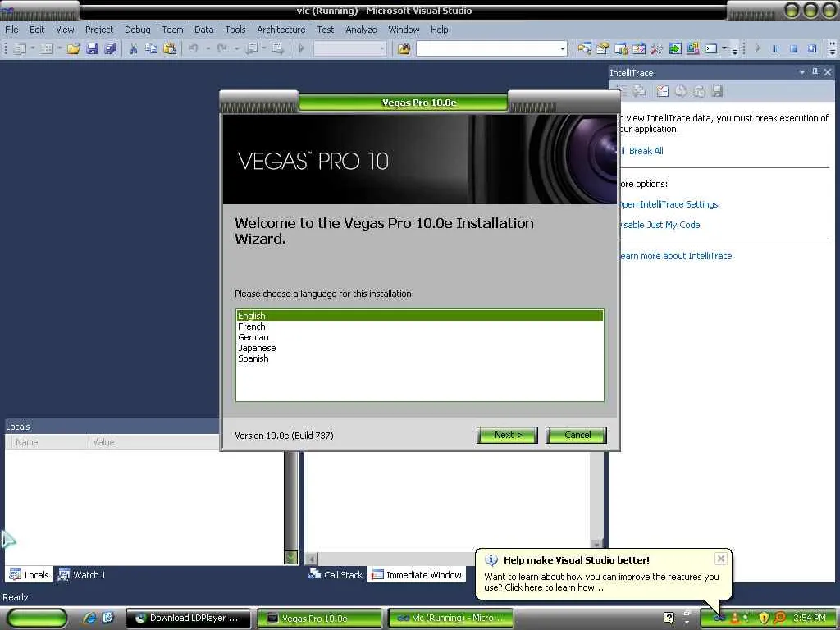Expand the New Project icon dropdown arrow

tap(32, 48)
